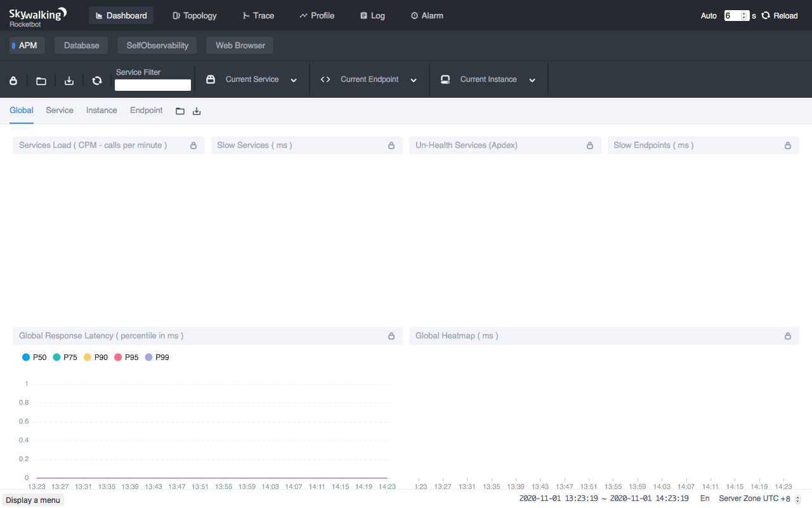Open the Topology page
This screenshot has height=508, width=812.
click(x=194, y=15)
